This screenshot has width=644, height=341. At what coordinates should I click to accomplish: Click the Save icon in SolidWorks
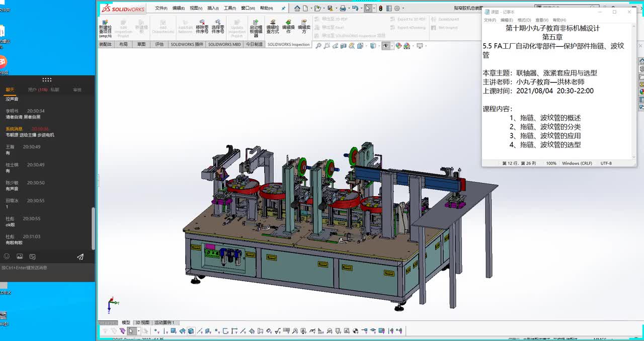[x=330, y=8]
